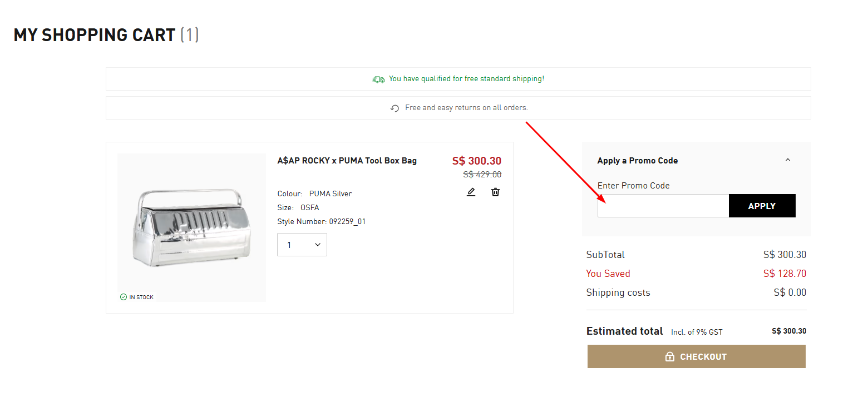Click the free and easy returns banner
Screen dimensions: 868x402
[x=466, y=108]
